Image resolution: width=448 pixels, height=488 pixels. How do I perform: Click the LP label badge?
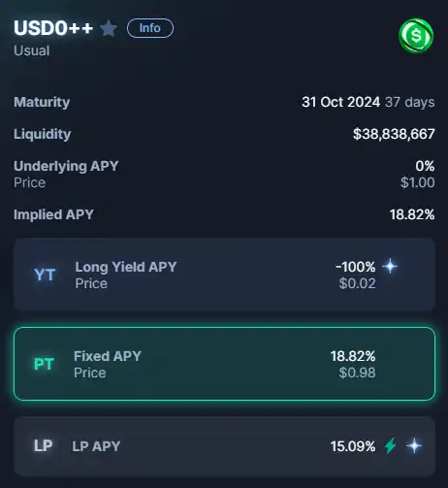[x=44, y=445]
